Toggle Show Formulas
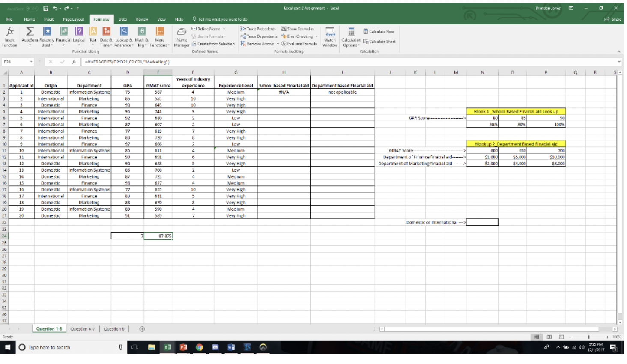 [299, 29]
